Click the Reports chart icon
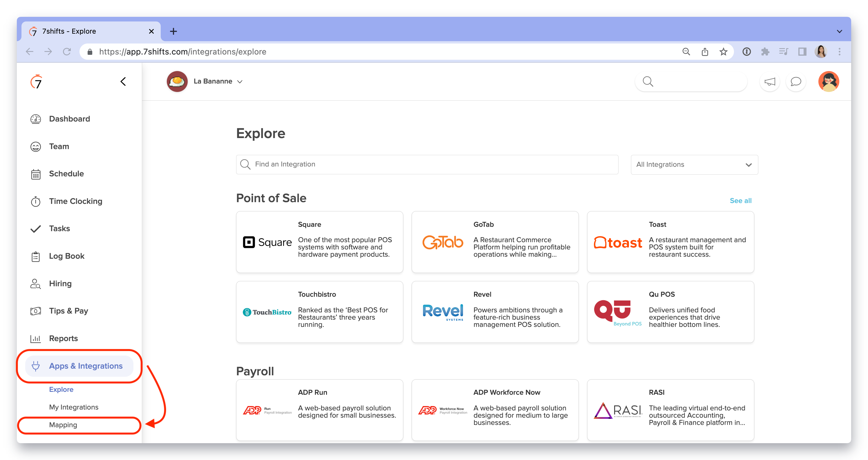Image resolution: width=868 pixels, height=460 pixels. [36, 338]
